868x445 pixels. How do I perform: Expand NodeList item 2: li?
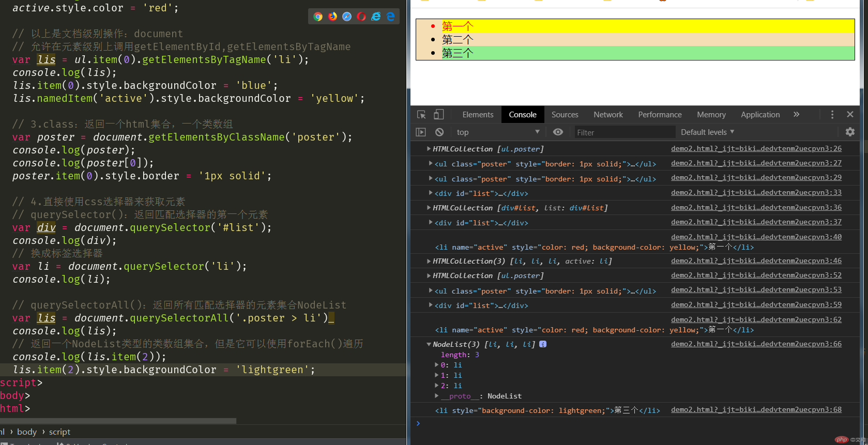[437, 386]
